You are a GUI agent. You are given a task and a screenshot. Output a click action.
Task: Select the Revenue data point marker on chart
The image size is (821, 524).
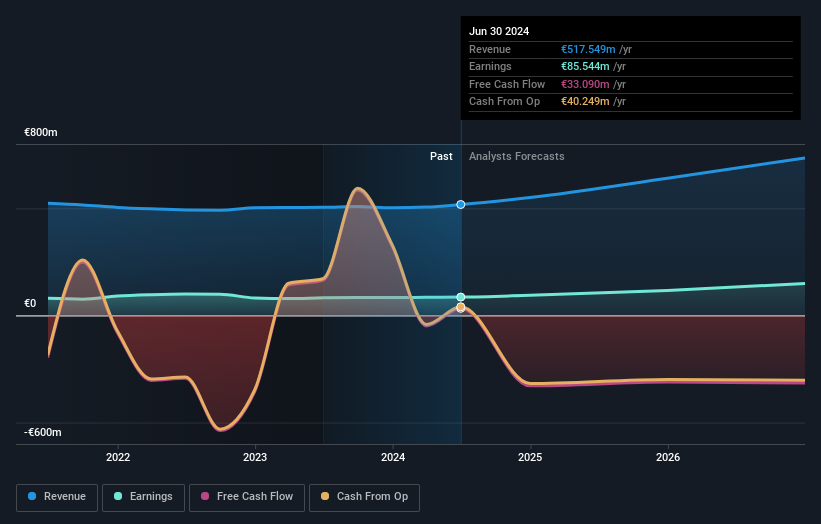pos(461,205)
